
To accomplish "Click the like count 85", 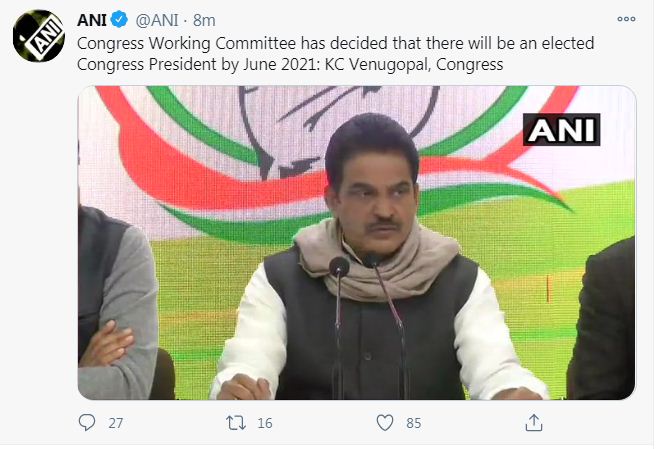I will click(413, 423).
